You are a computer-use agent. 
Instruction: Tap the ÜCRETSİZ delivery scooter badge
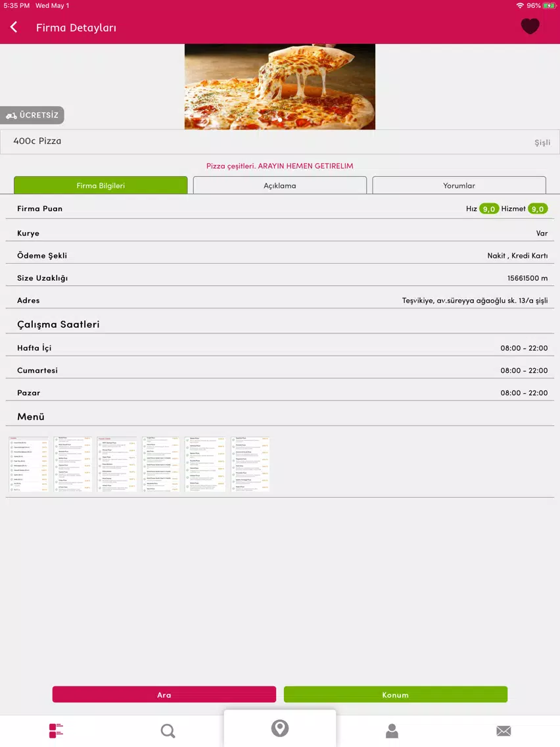32,115
